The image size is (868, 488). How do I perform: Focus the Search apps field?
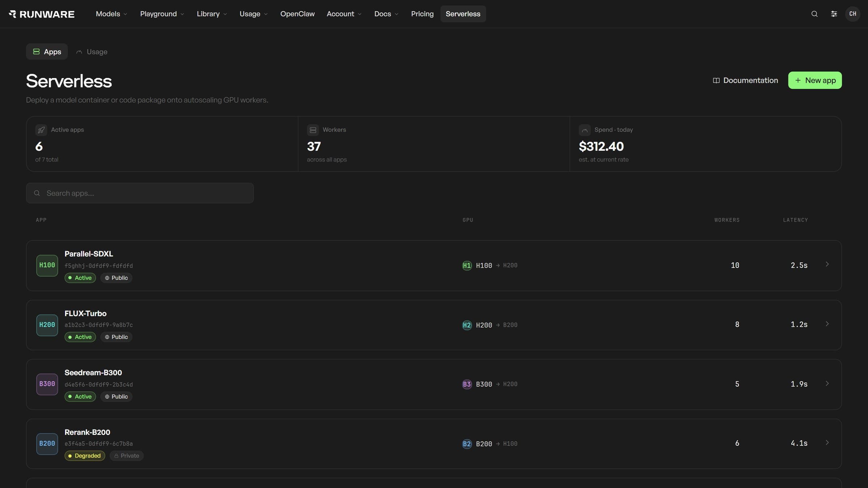tap(140, 193)
